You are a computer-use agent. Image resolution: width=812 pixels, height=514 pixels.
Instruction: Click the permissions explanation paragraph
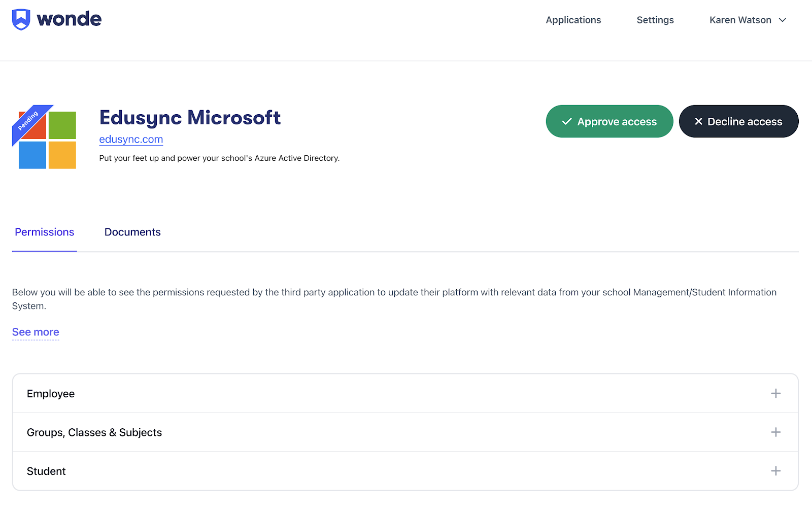394,299
